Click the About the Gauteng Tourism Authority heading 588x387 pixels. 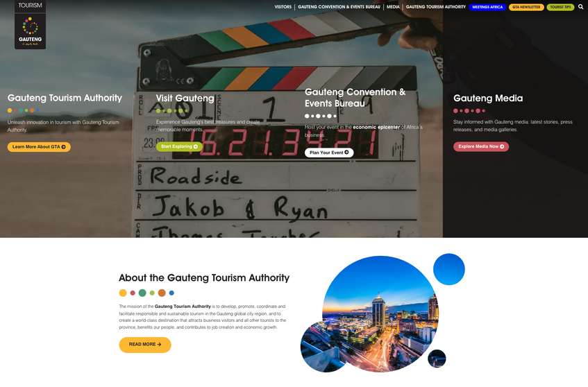point(204,278)
